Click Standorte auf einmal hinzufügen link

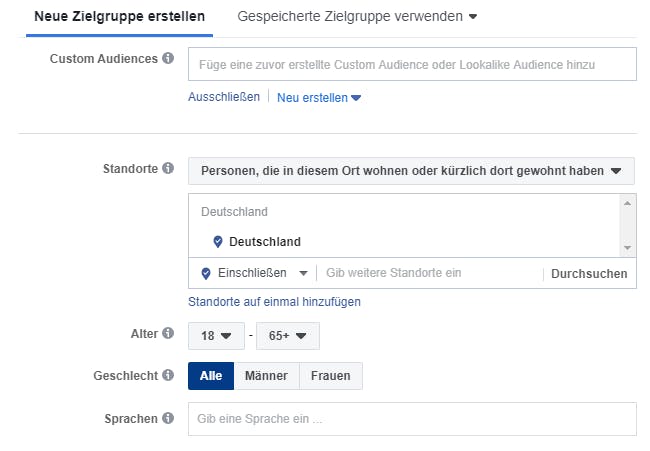coord(274,302)
